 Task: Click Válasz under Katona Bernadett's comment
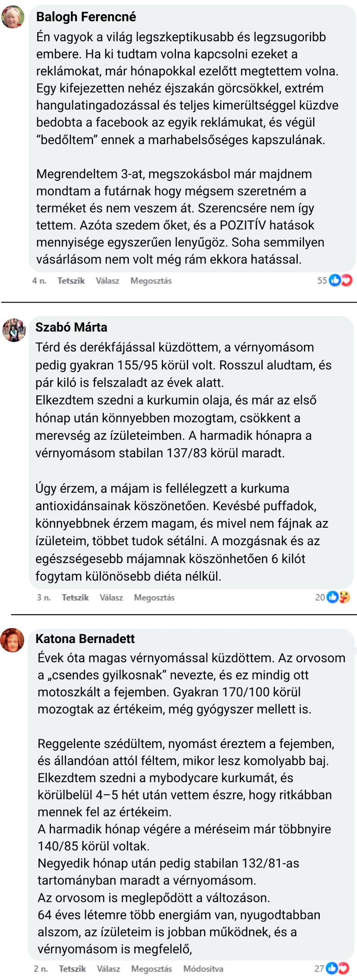[x=108, y=969]
